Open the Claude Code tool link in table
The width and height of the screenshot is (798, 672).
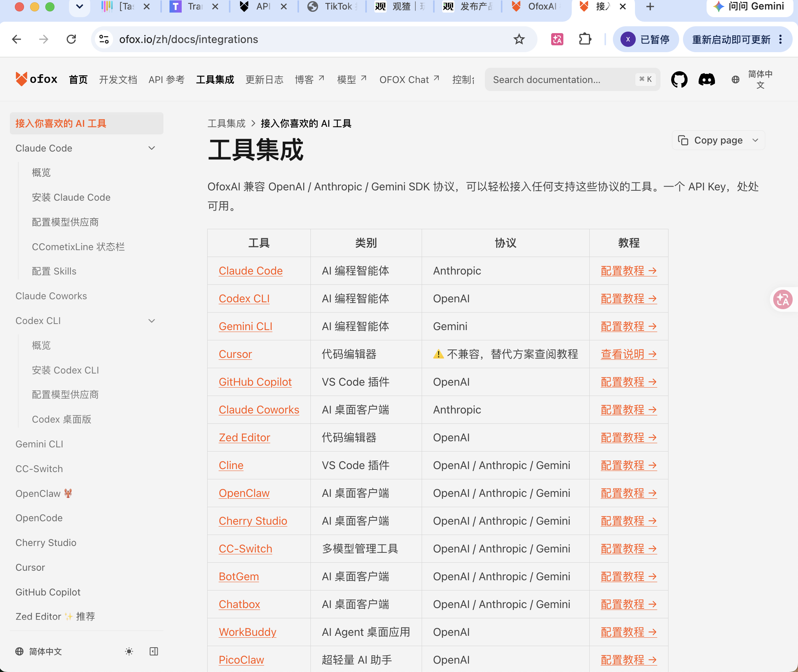click(x=251, y=271)
